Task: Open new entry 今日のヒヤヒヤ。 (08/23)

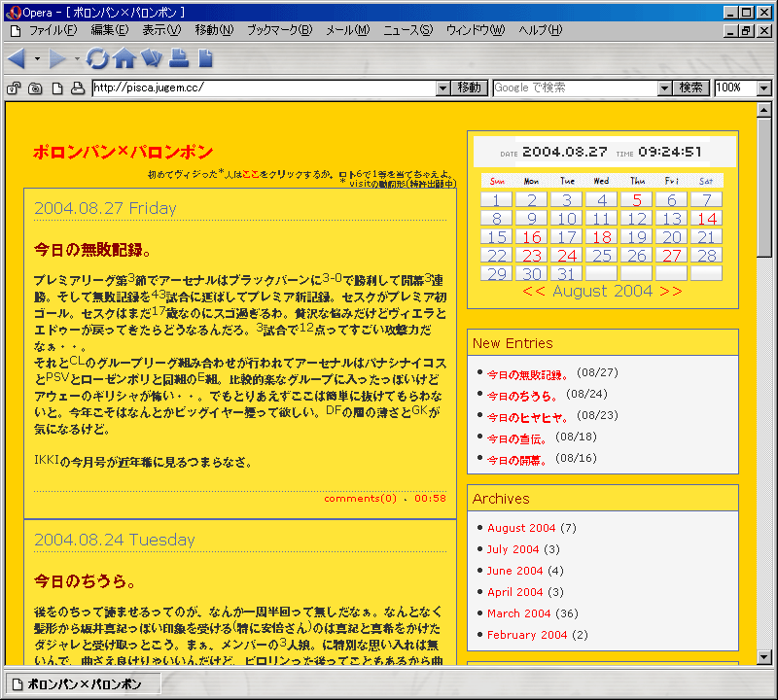Action: [x=527, y=417]
